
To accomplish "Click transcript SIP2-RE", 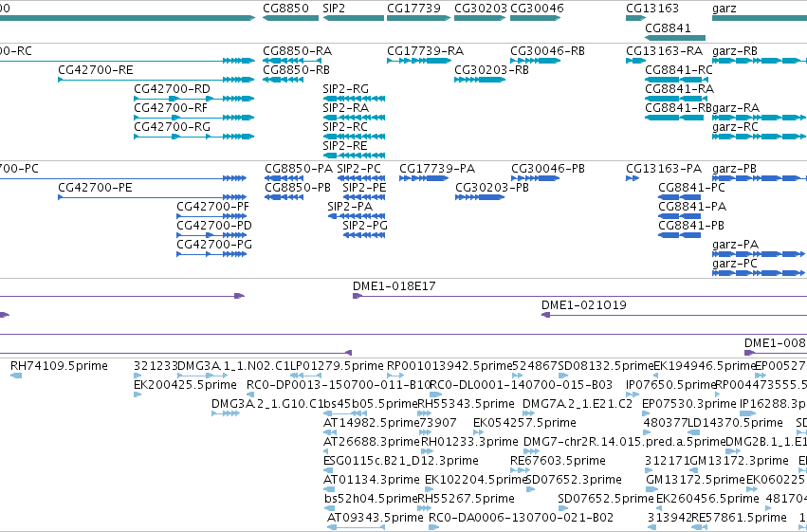I will 354,156.
